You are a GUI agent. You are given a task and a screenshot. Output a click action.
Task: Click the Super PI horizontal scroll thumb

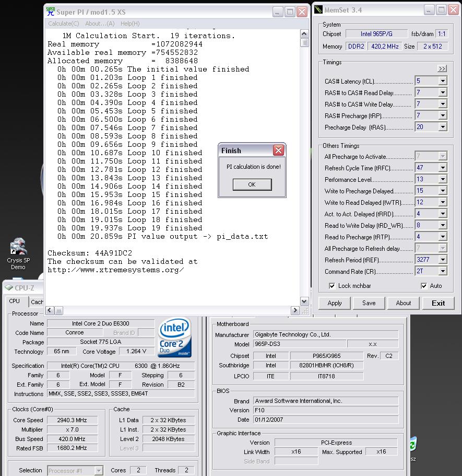point(59,310)
